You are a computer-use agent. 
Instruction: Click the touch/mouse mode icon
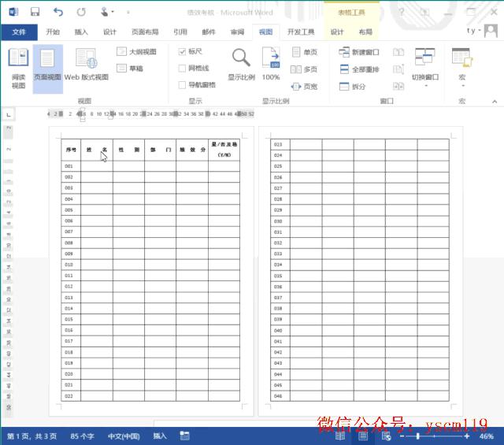(x=104, y=13)
